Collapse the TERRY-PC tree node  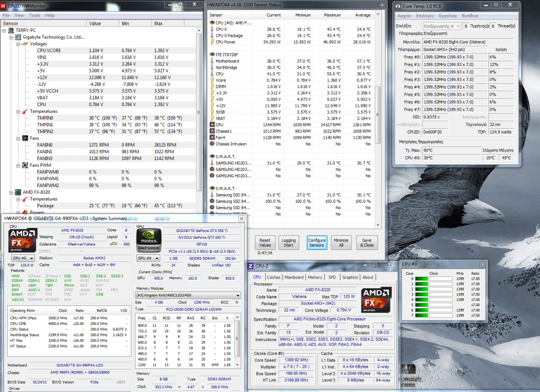(x=4, y=31)
